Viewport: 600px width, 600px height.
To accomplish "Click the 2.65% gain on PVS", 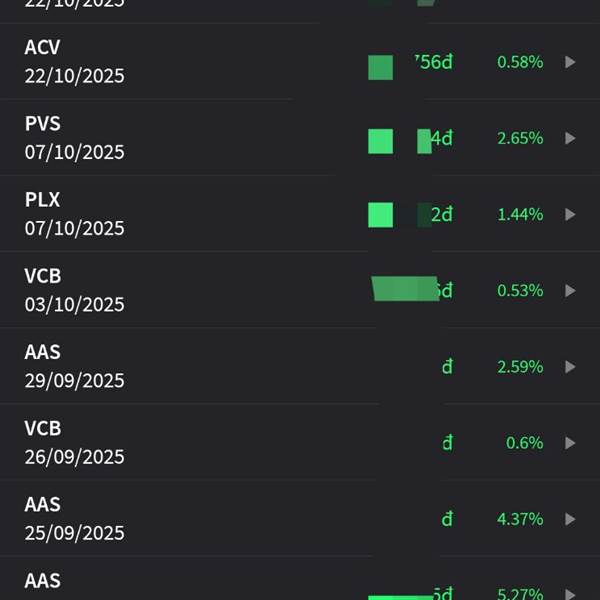I will point(520,138).
